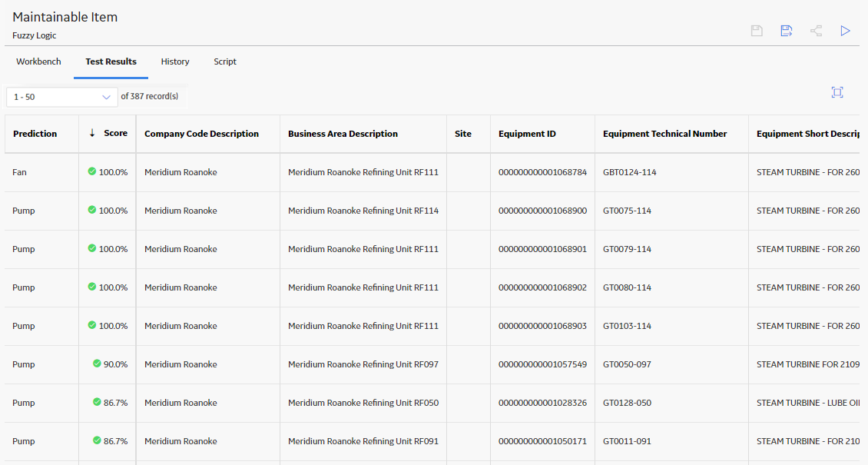Screen dimensions: 868x465
Task: Click the Site column header
Action: [x=462, y=134]
